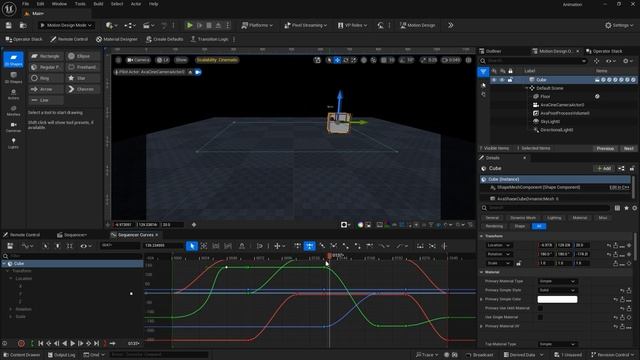
Task: Select the Rectangle shape tool
Action: tap(46, 56)
